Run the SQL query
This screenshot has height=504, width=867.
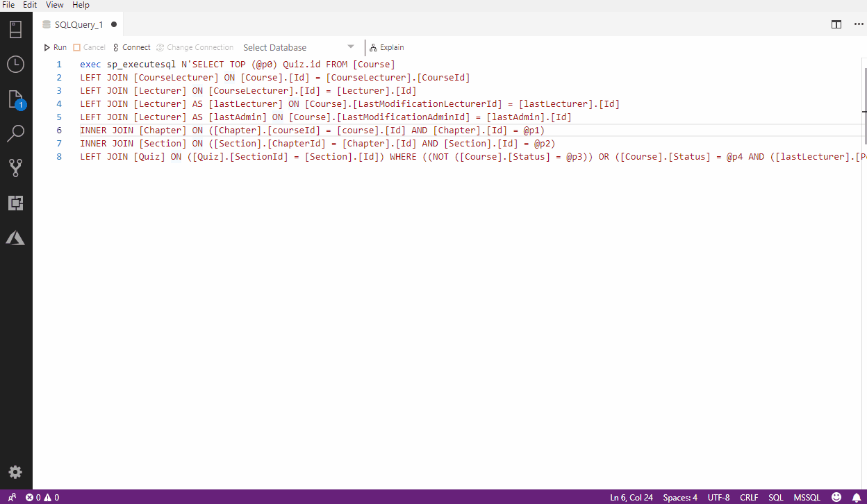click(56, 47)
